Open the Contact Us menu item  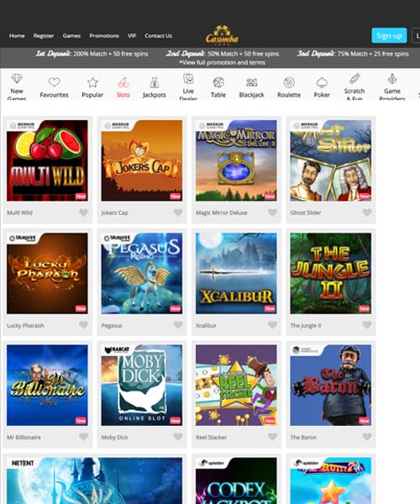point(159,35)
